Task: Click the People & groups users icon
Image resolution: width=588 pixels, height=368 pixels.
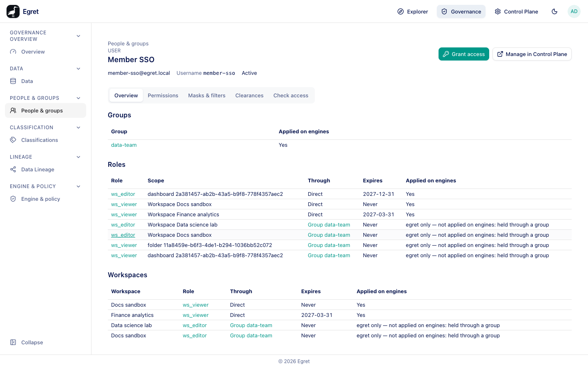Action: tap(13, 111)
